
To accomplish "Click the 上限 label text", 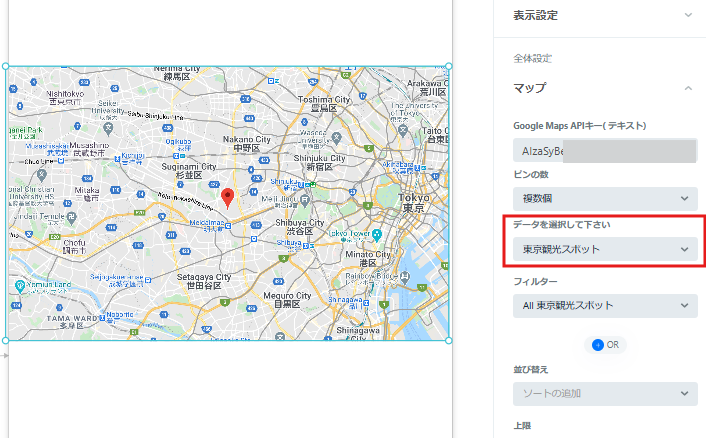I will click(522, 426).
